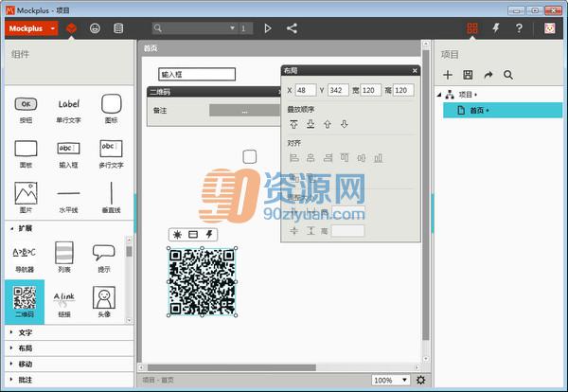Open the search field dropdown arrow
This screenshot has width=568, height=392.
point(232,27)
